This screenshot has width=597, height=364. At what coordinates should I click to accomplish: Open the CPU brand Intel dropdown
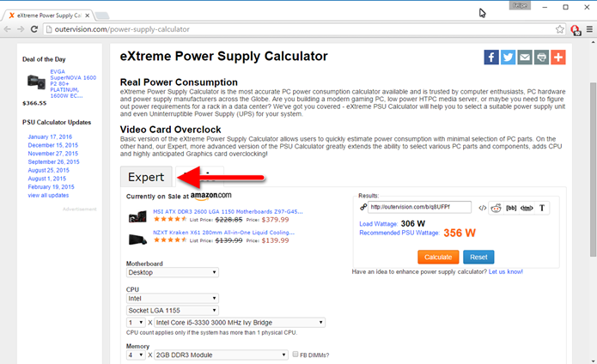point(173,298)
